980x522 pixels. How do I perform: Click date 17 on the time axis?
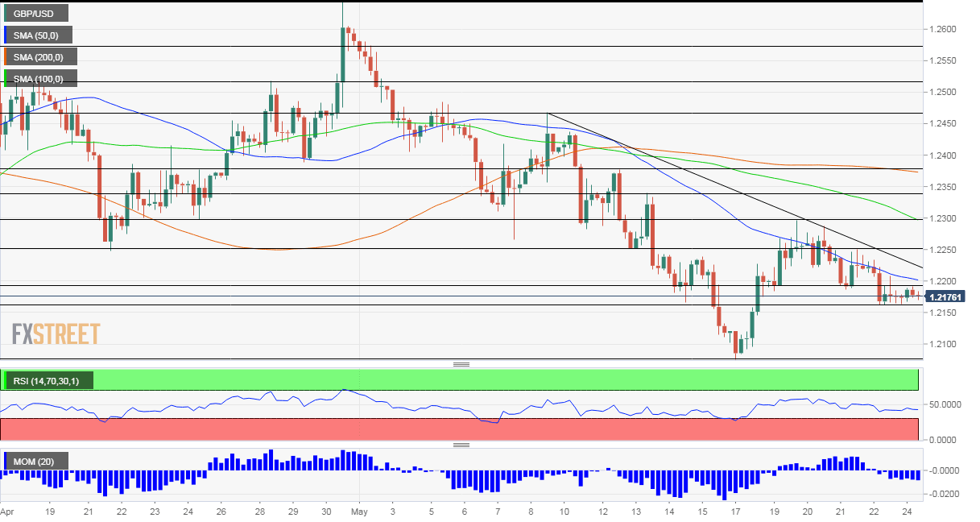tap(736, 512)
